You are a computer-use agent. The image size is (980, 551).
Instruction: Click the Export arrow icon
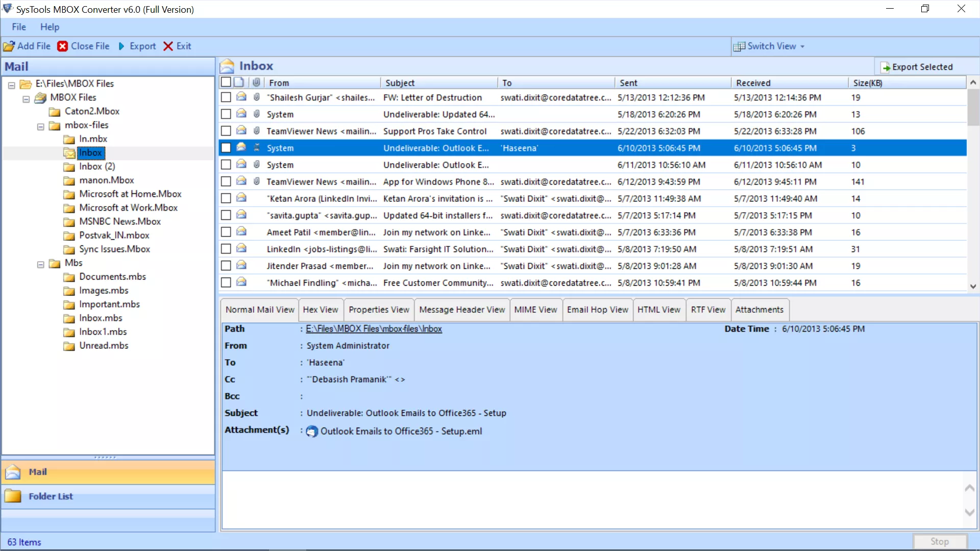121,46
